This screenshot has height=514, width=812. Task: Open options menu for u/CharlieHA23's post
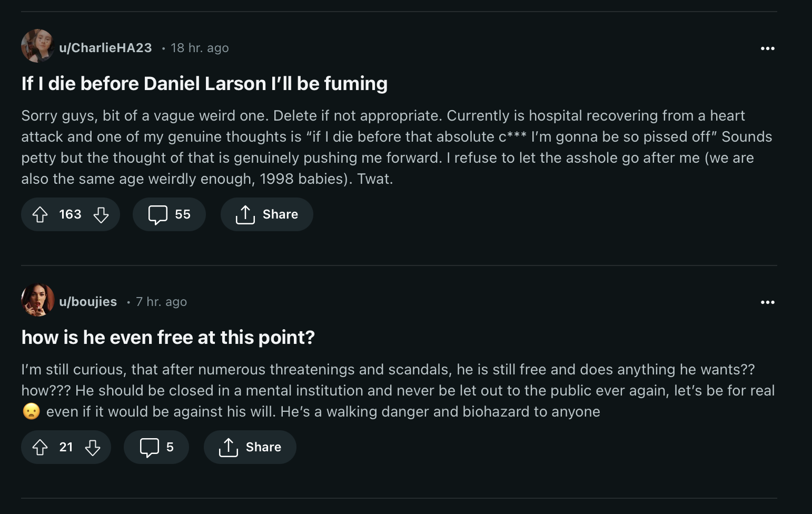click(767, 48)
